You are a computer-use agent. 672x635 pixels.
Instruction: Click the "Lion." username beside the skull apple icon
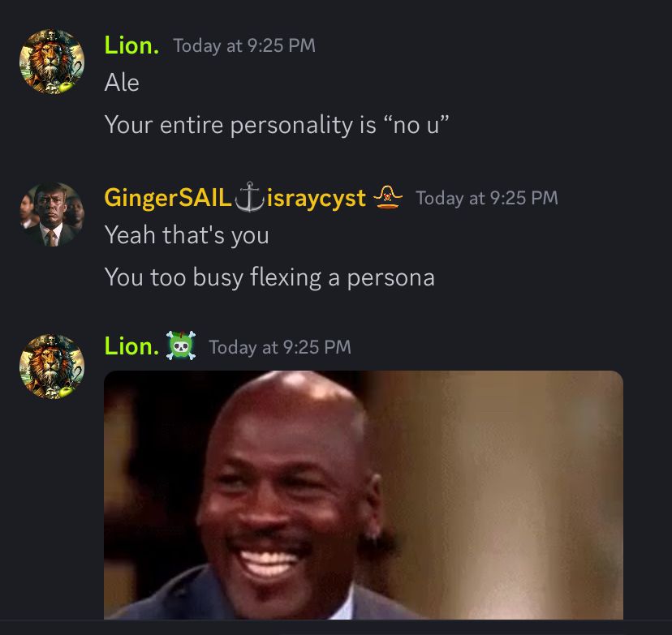click(x=132, y=346)
